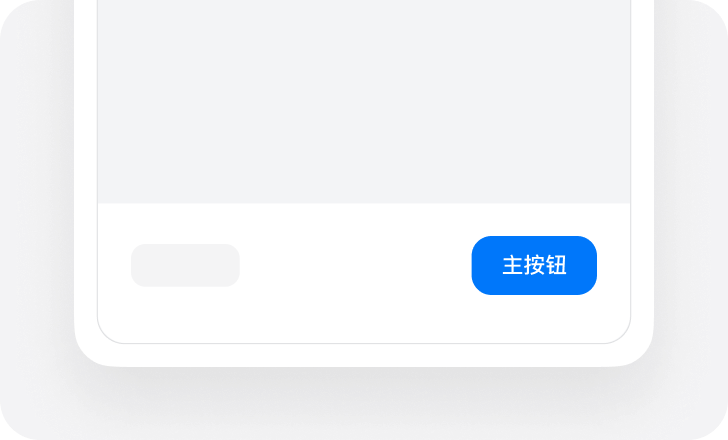The width and height of the screenshot is (728, 440).
Task: Click the blue 主按钮 button
Action: (x=534, y=265)
